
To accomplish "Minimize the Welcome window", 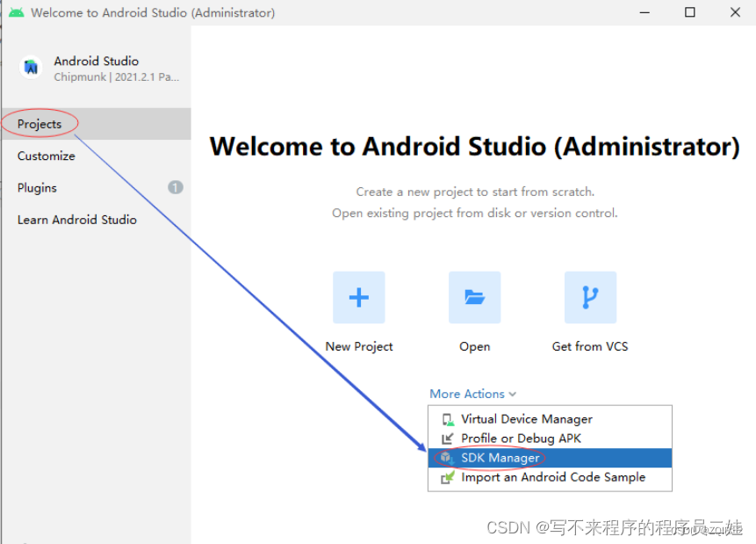I will pos(644,12).
